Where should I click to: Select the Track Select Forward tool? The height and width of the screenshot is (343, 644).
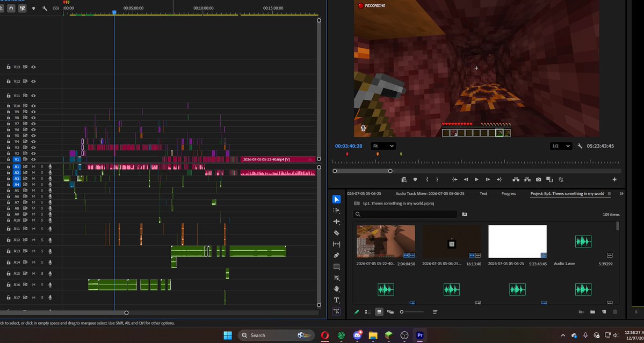coord(336,210)
